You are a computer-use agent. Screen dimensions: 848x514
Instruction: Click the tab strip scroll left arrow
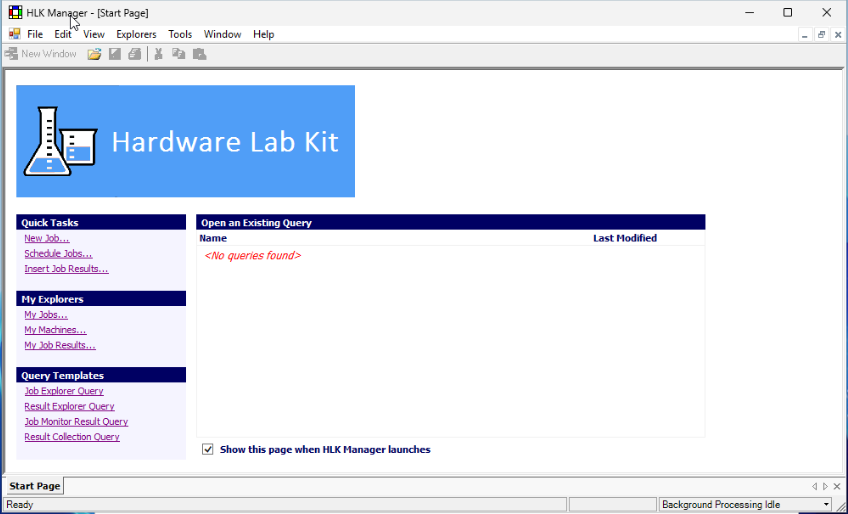pos(814,486)
